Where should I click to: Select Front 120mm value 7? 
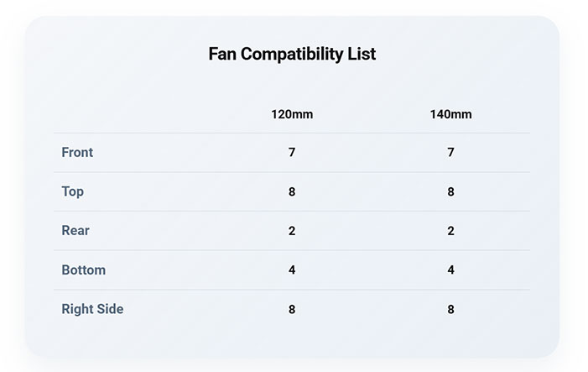click(x=292, y=152)
